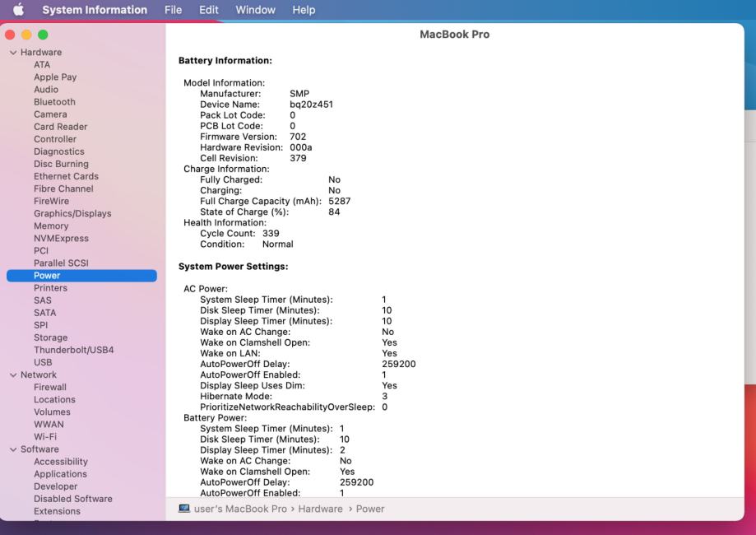
Task: Click the laptop icon in path bar
Action: click(184, 509)
